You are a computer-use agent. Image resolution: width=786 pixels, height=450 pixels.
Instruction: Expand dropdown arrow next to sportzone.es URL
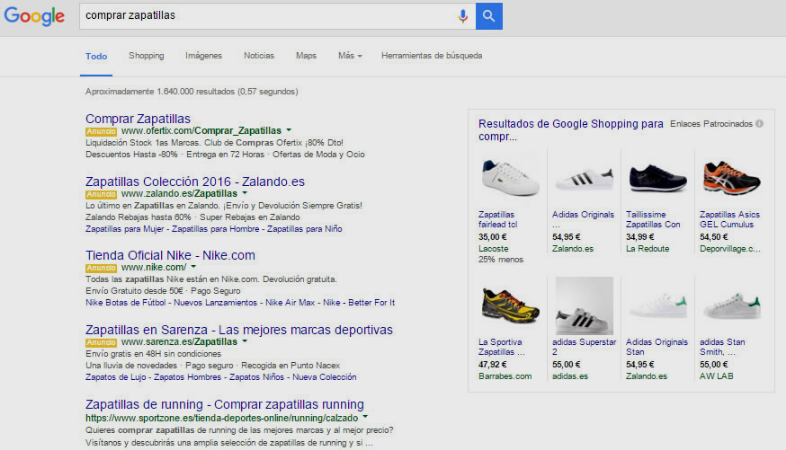[x=365, y=417]
